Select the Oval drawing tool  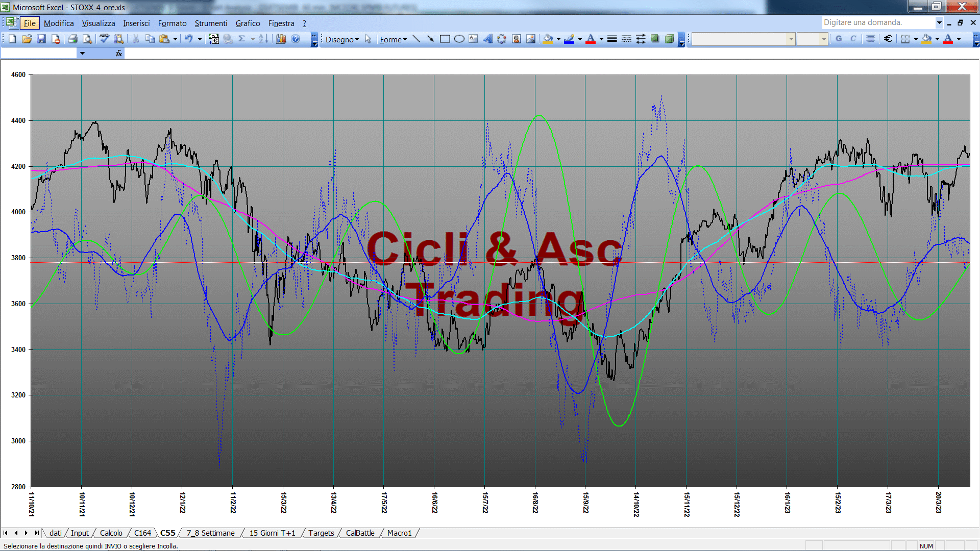tap(459, 39)
